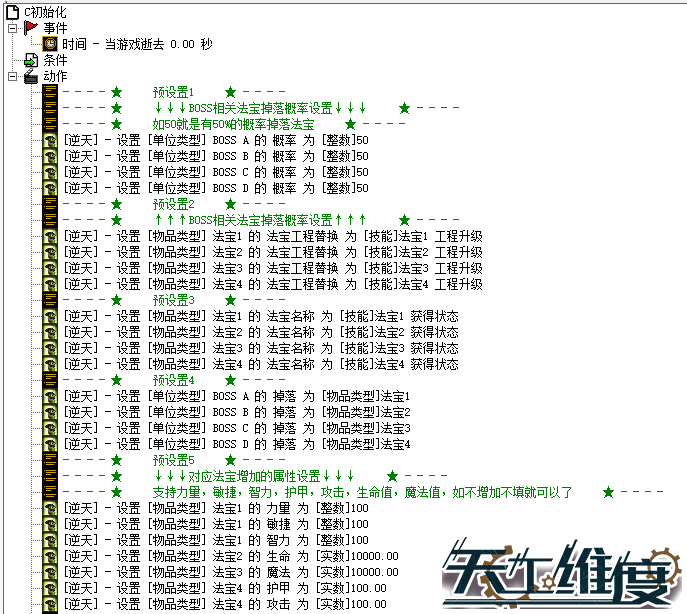Click the icon beside BOSS A 概率 action
The width and height of the screenshot is (687, 614).
[49, 140]
